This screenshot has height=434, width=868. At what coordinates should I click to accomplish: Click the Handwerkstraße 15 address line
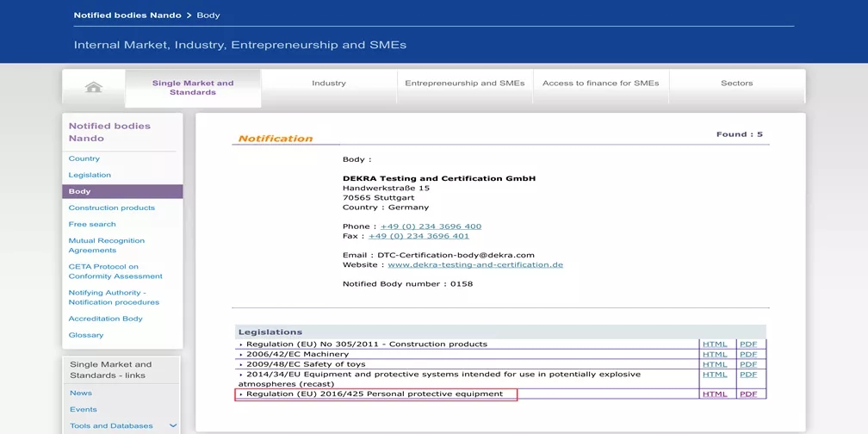pyautogui.click(x=386, y=189)
